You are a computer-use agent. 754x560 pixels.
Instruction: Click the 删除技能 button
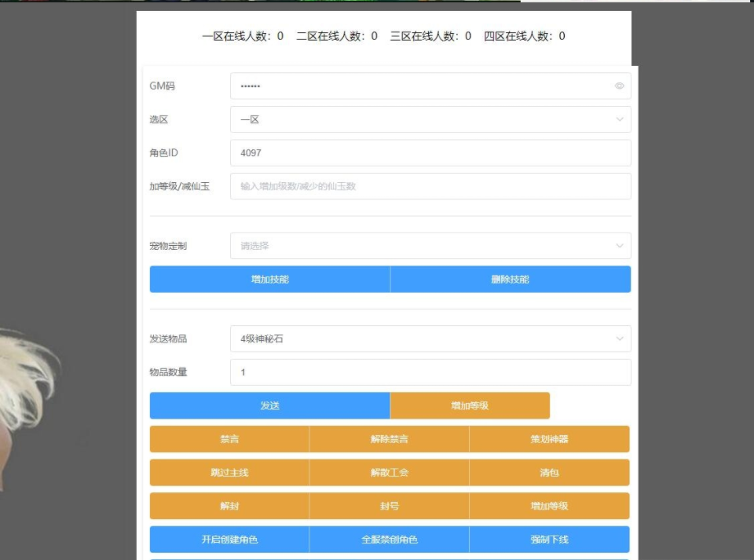pos(510,279)
